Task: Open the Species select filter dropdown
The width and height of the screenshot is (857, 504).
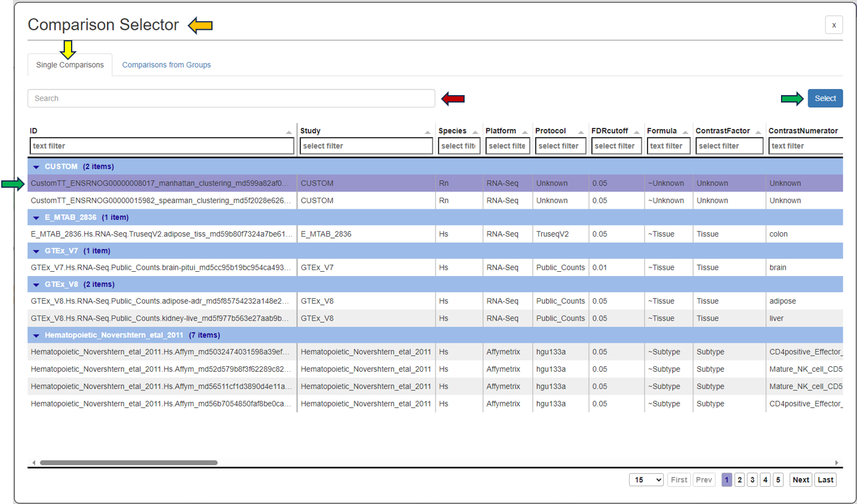Action: pyautogui.click(x=458, y=146)
